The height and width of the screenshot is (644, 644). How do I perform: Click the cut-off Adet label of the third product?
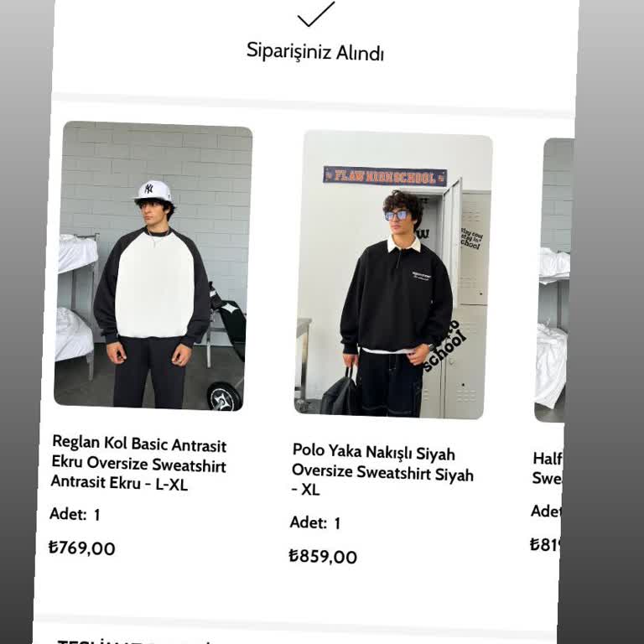[x=546, y=512]
